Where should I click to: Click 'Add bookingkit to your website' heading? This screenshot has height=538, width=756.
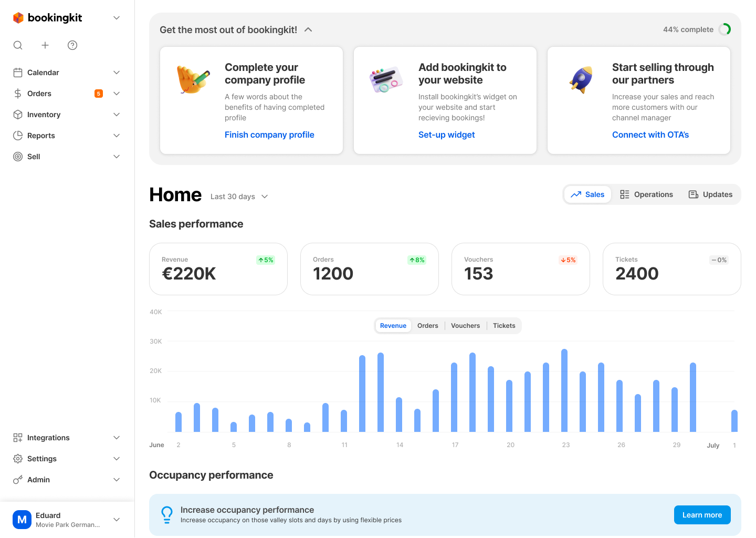pyautogui.click(x=463, y=74)
